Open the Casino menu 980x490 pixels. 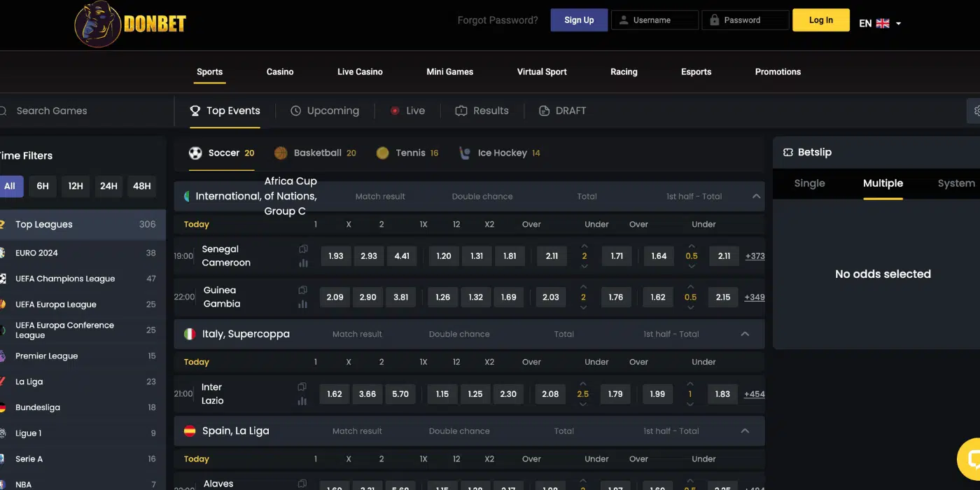tap(280, 71)
